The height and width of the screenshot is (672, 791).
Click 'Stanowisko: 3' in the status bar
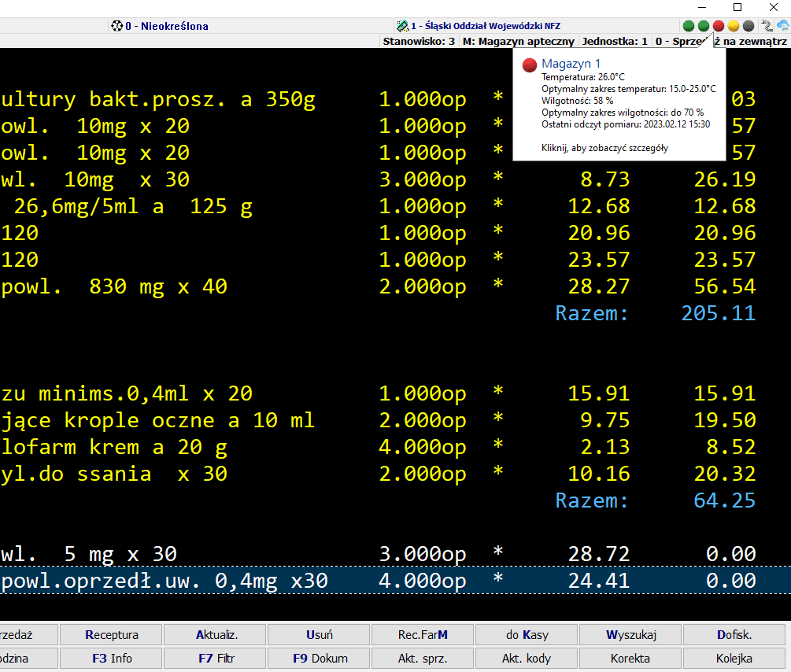[x=419, y=42]
